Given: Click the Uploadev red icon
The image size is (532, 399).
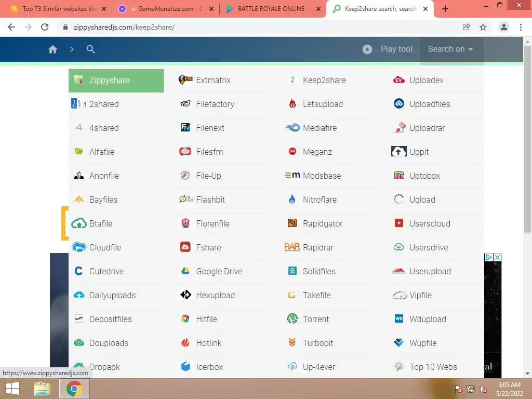Looking at the screenshot, I should pos(398,80).
